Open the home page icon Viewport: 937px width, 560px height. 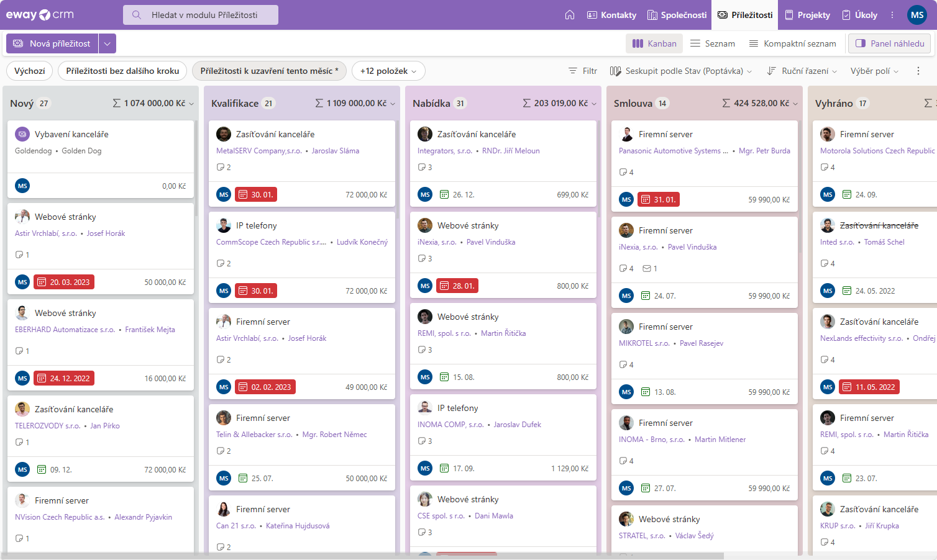[x=569, y=15]
